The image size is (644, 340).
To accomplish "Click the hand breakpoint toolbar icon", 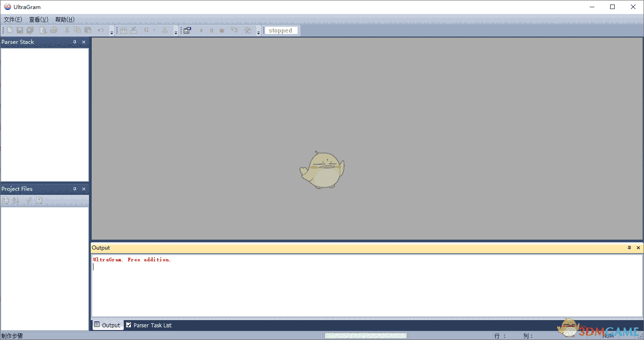I will (247, 30).
